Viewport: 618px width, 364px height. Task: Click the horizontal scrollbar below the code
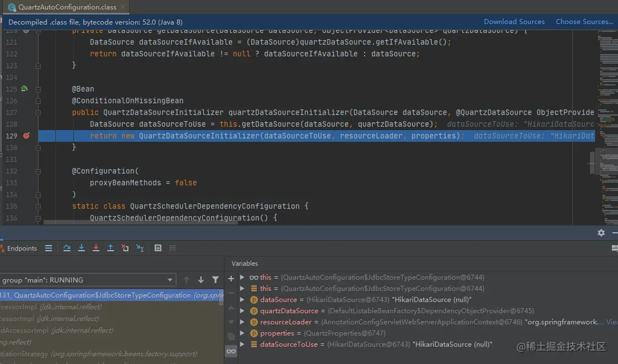(x=140, y=223)
